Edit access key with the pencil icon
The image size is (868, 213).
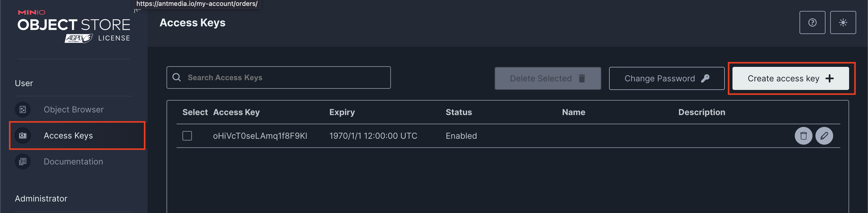tap(824, 136)
